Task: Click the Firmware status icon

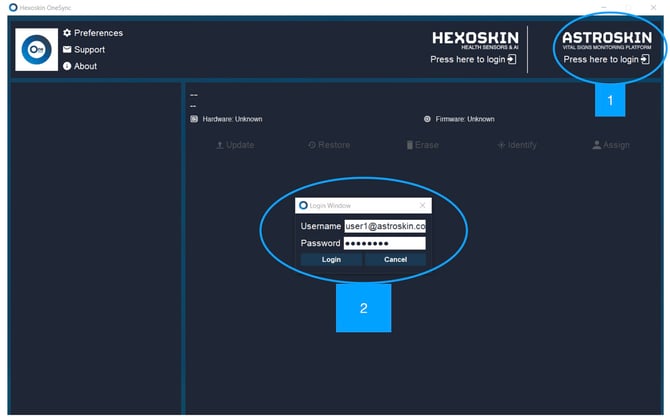Action: [428, 119]
